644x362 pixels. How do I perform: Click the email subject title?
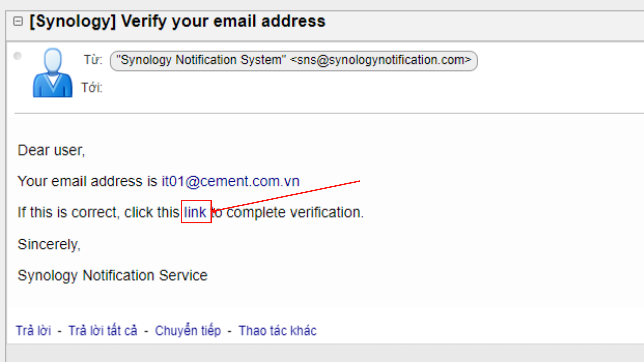[x=177, y=21]
